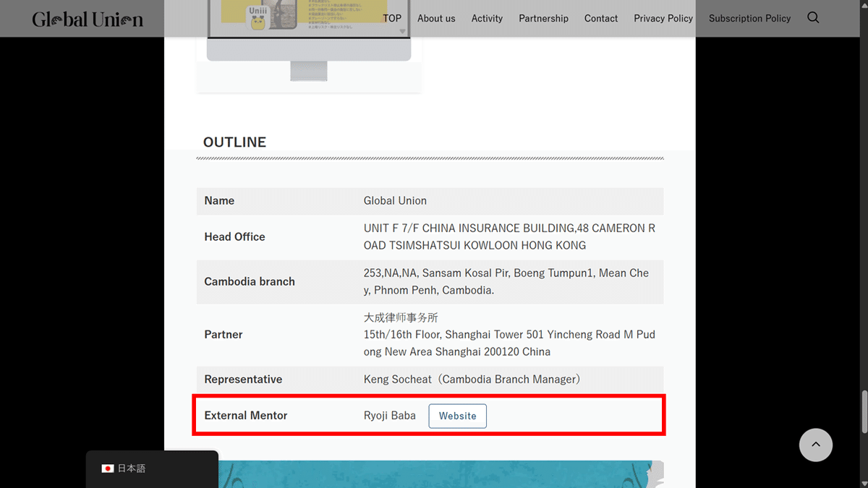Image resolution: width=868 pixels, height=488 pixels.
Task: Select the Phnom Penh branch address
Action: 506,281
